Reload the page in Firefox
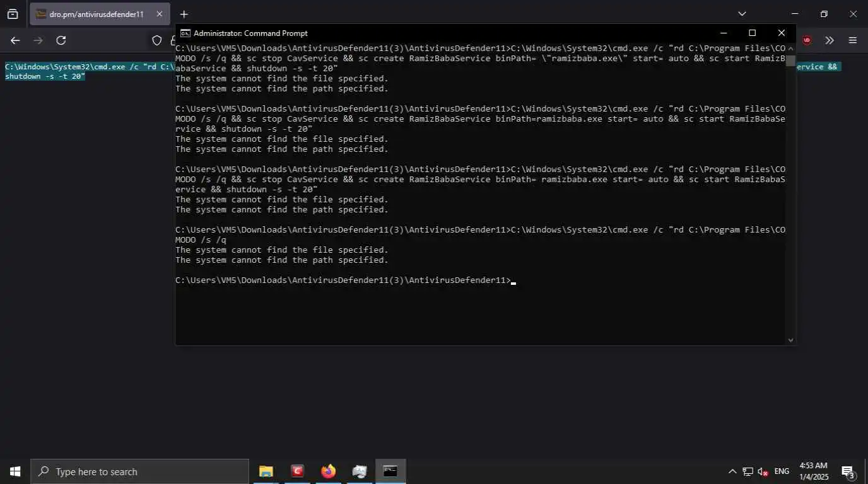This screenshot has height=484, width=868. click(x=61, y=40)
